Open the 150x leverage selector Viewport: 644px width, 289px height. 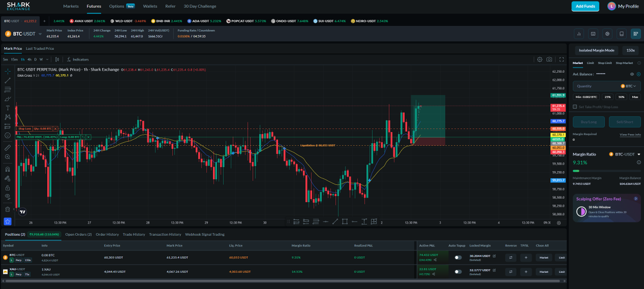(x=631, y=50)
